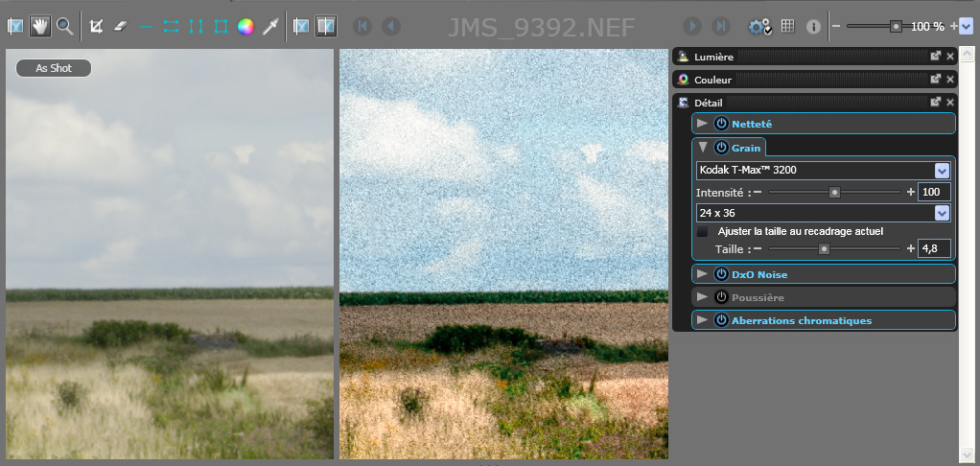Undock the Lumière panel
Viewport: 980px width, 466px height.
click(x=936, y=57)
